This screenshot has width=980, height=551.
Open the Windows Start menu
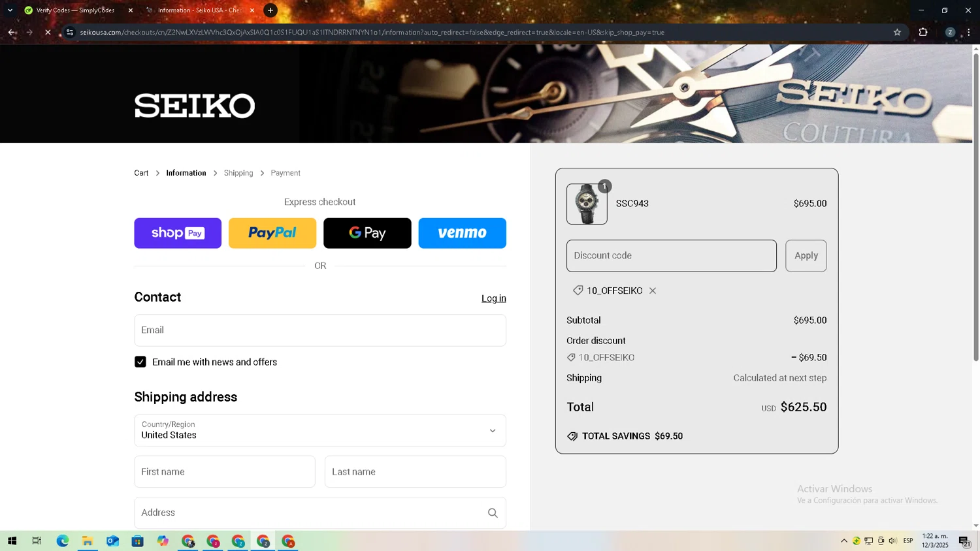pyautogui.click(x=12, y=541)
